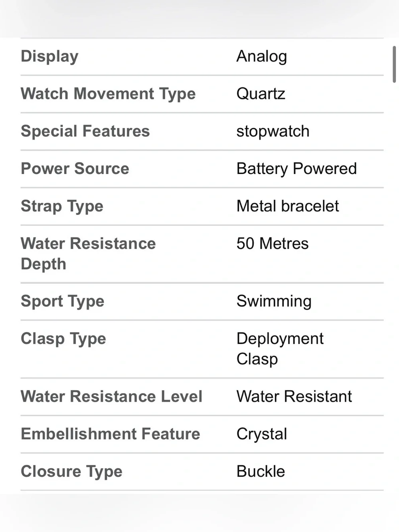Select the Sport Type label
Viewport: 399px width, 532px height.
62,301
